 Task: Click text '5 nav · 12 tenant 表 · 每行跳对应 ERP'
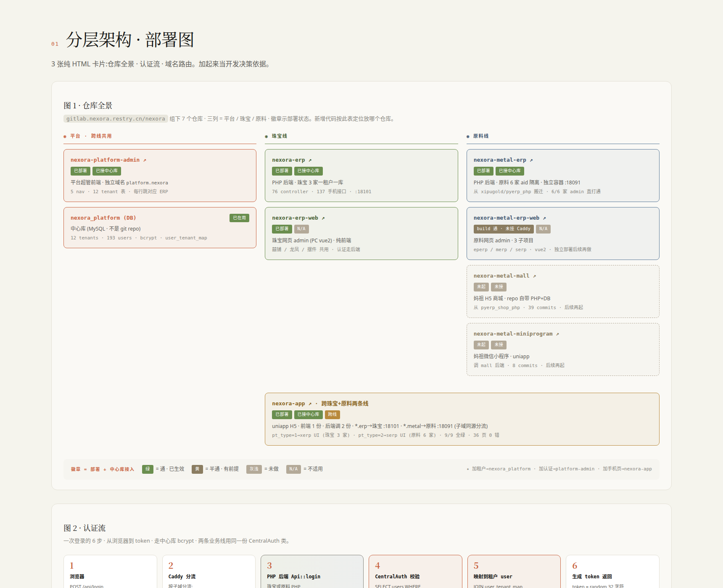[119, 192]
